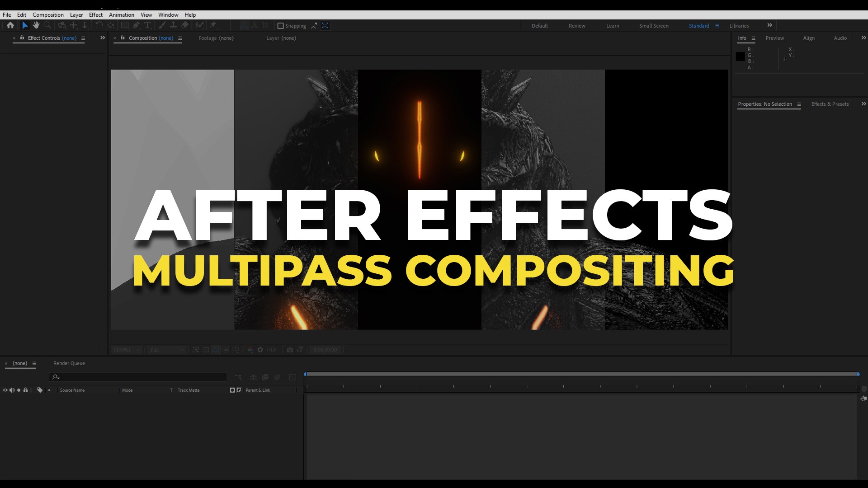Switch to Learn workspace
868x488 pixels.
pyautogui.click(x=613, y=26)
